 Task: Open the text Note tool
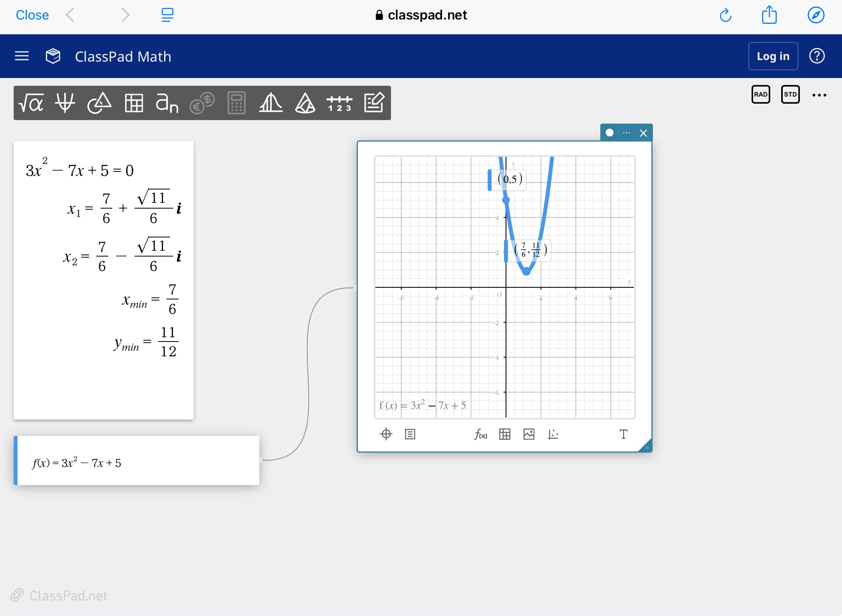374,103
